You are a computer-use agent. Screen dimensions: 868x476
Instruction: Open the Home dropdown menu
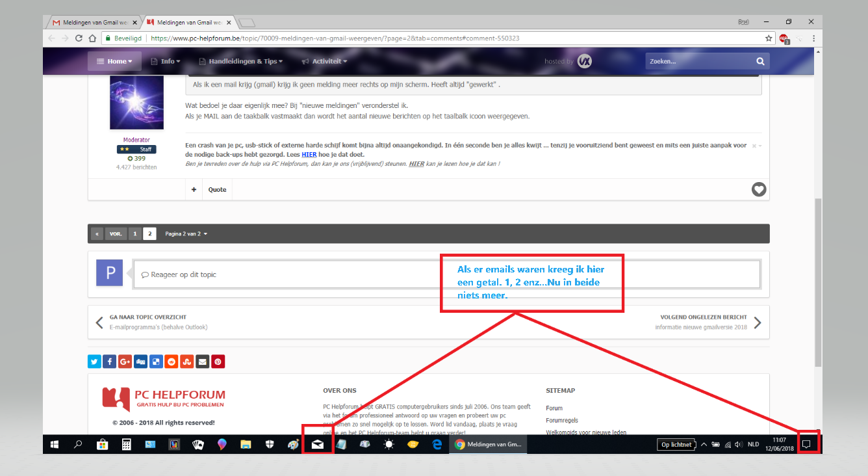click(114, 61)
